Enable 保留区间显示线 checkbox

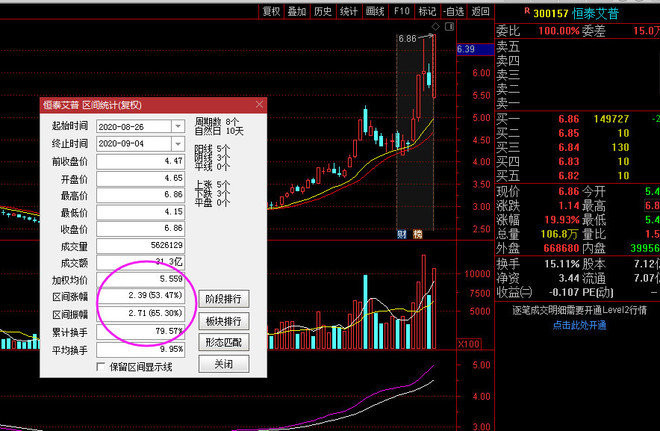click(101, 366)
